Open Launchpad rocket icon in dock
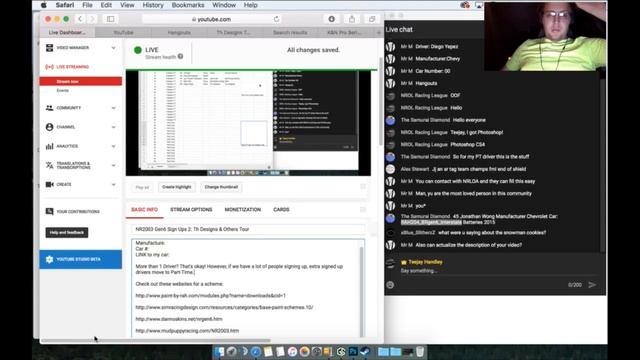The image size is (640, 360). click(231, 351)
